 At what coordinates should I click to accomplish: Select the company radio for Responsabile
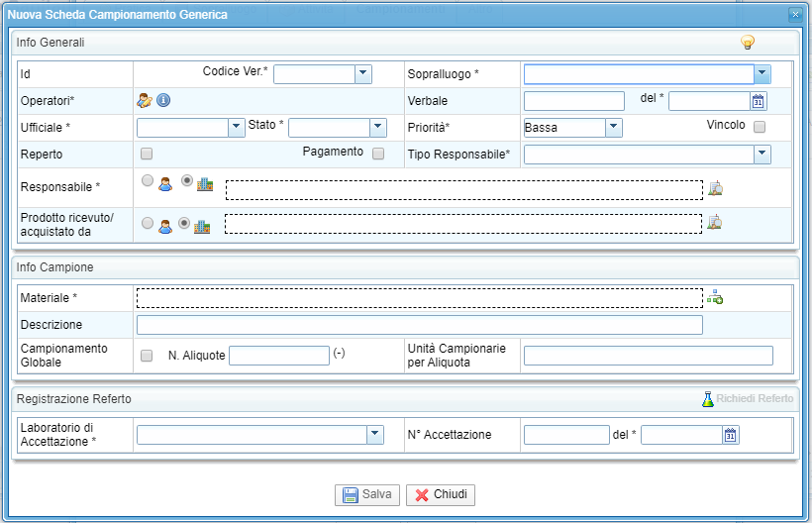[187, 180]
